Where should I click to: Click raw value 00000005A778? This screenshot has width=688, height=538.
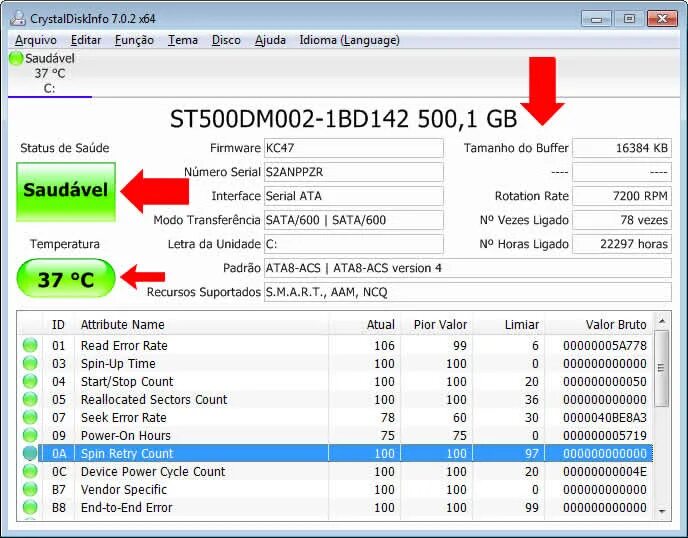point(605,346)
